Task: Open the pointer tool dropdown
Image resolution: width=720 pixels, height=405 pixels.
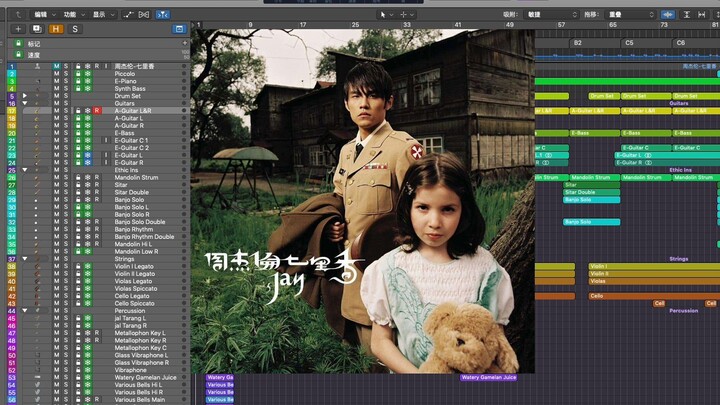Action: tap(386, 15)
